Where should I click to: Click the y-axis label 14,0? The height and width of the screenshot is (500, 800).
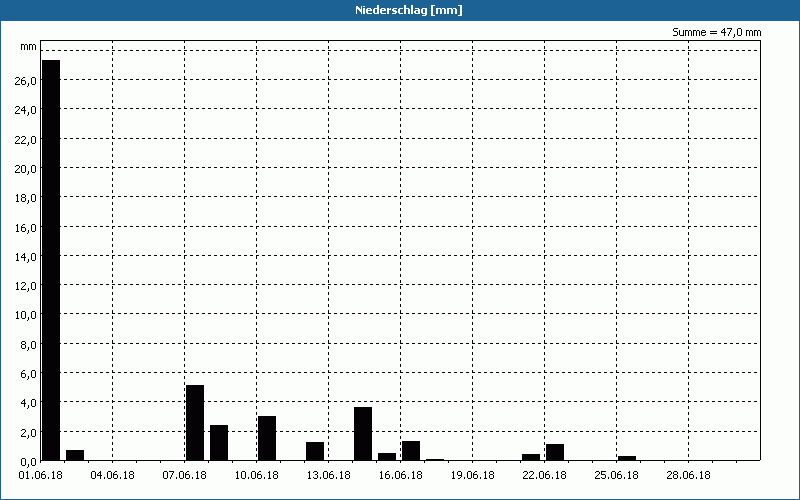tap(26, 257)
